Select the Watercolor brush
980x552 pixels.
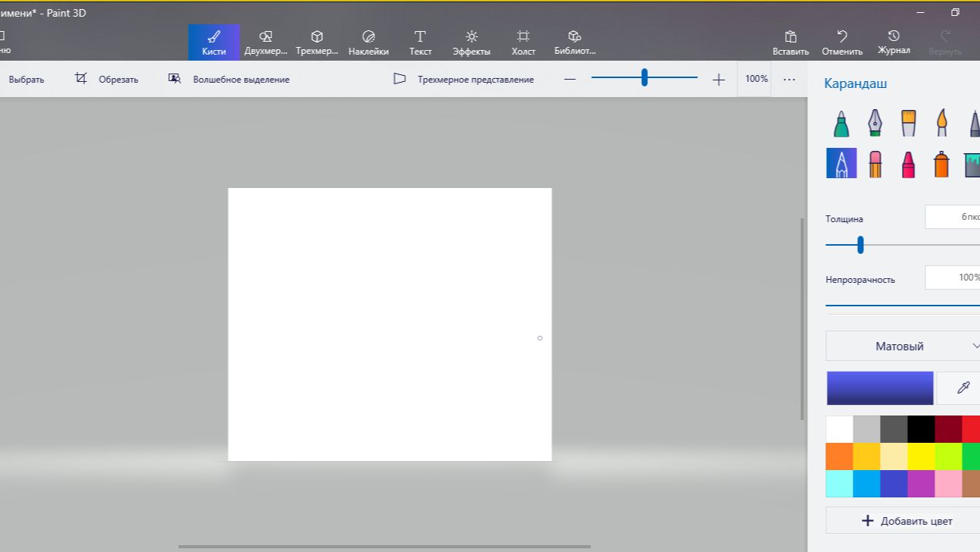click(941, 123)
